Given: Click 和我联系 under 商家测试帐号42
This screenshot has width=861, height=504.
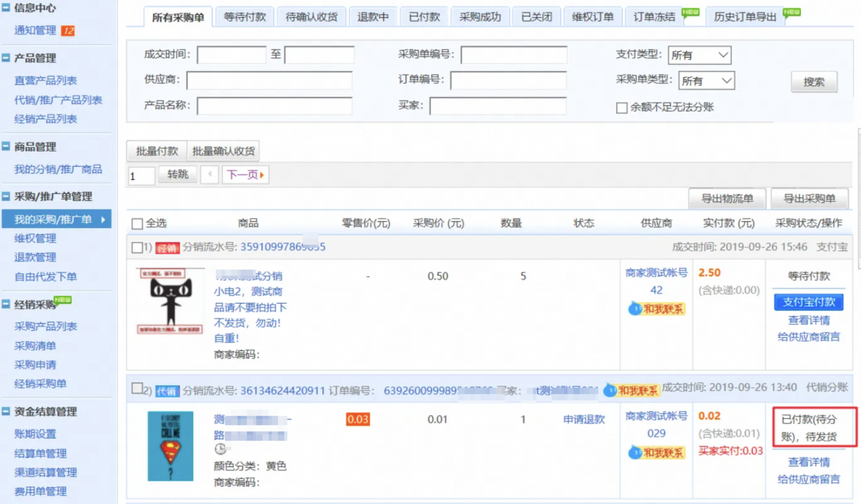Looking at the screenshot, I should pyautogui.click(x=656, y=309).
